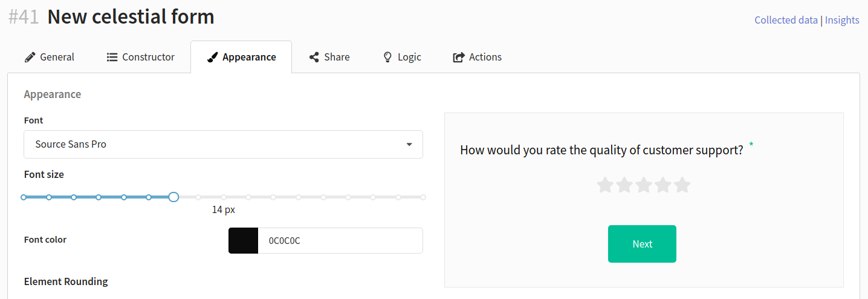Open the Insights link
868x299 pixels.
pyautogui.click(x=842, y=20)
